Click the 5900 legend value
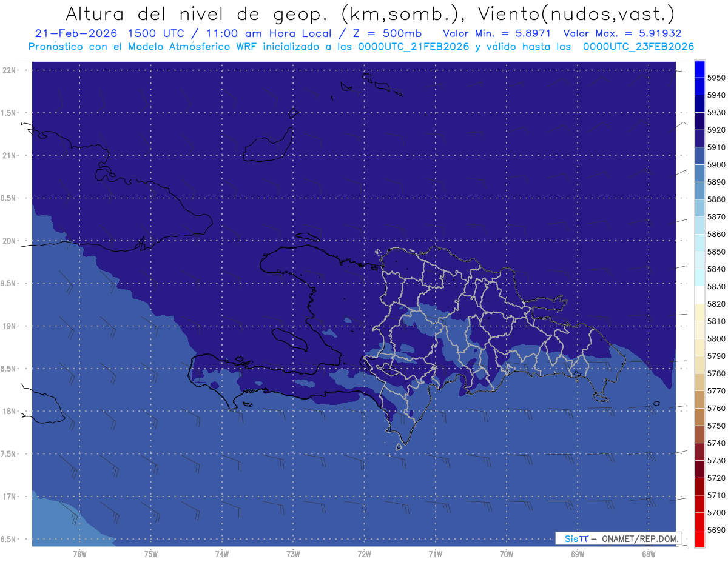 click(716, 165)
